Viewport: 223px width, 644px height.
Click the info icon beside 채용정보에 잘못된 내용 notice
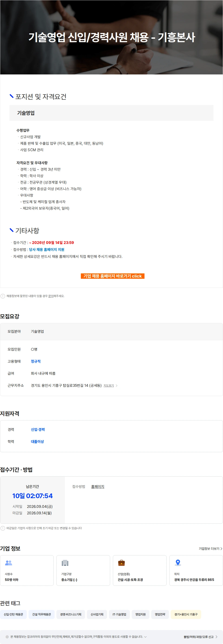click(x=3, y=296)
